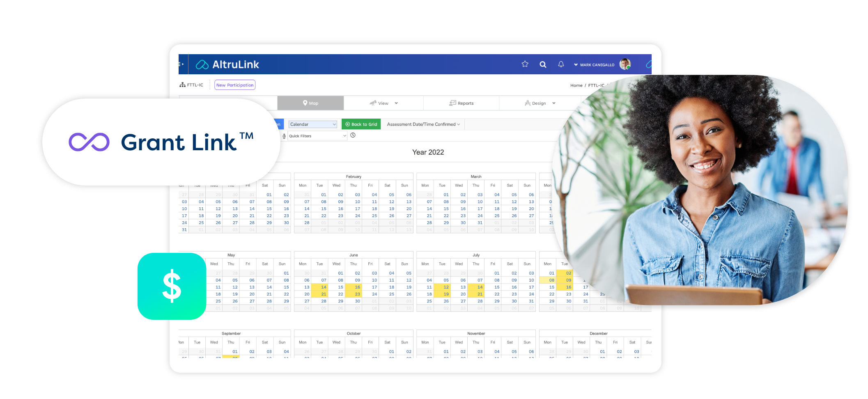Click the November month header
The height and width of the screenshot is (399, 868).
(476, 334)
